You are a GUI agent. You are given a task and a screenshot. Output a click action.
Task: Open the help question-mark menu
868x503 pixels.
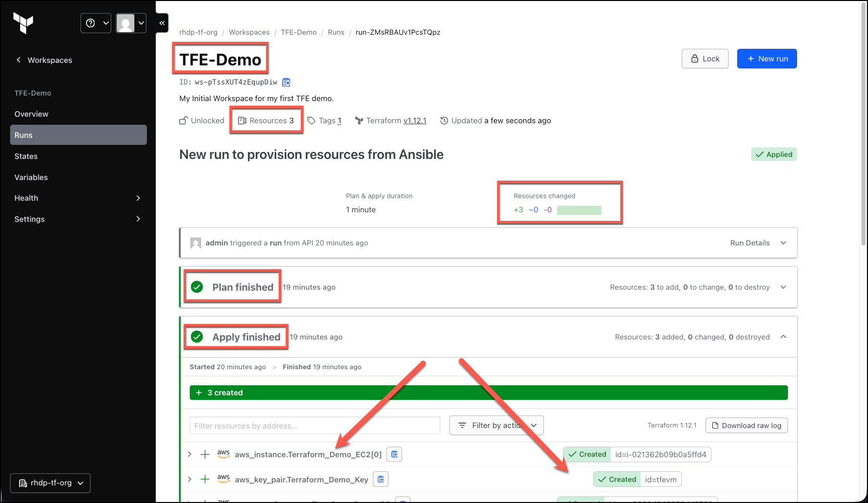click(x=96, y=23)
